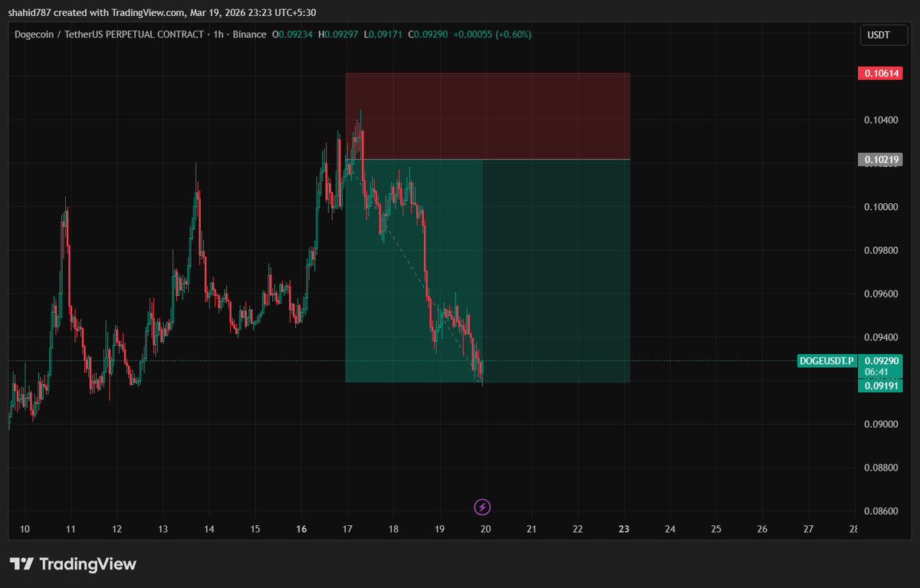Click 0.08600 on the price axis
Image resolution: width=920 pixels, height=588 pixels.
point(879,511)
